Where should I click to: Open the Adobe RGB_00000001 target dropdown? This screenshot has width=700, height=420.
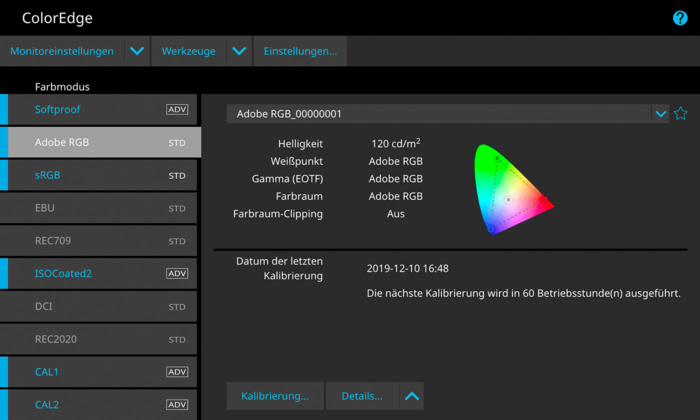660,114
